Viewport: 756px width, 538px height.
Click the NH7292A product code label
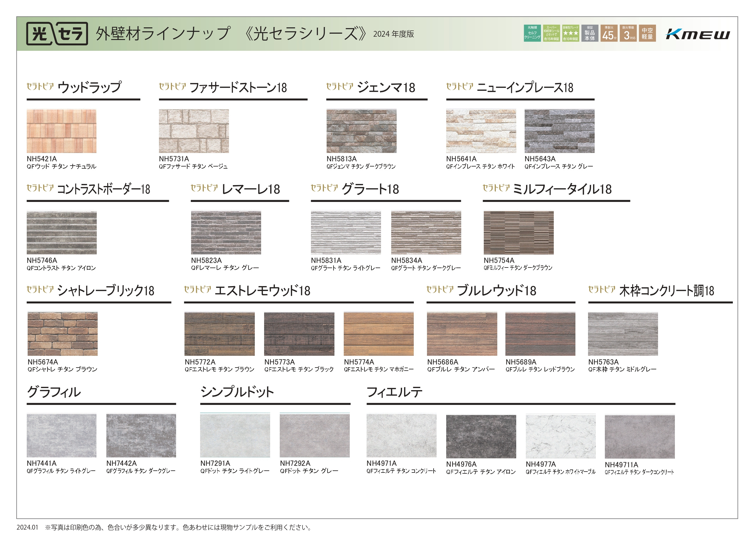click(295, 463)
